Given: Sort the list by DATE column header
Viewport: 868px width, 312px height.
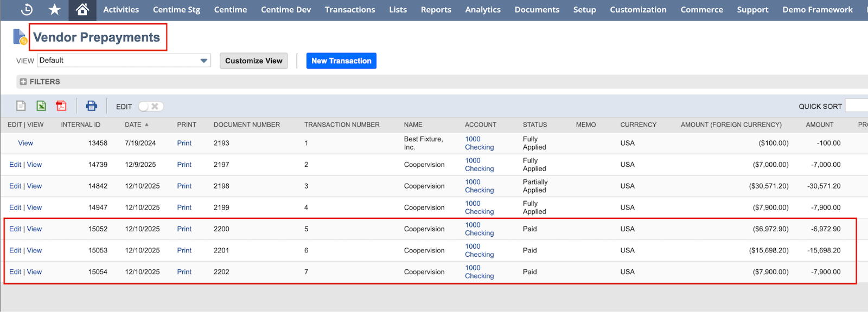Looking at the screenshot, I should pyautogui.click(x=133, y=125).
